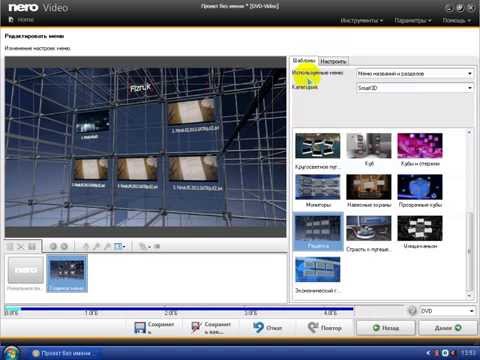Click the Fizruk title in menu preview
The height and width of the screenshot is (360, 480).
(140, 88)
